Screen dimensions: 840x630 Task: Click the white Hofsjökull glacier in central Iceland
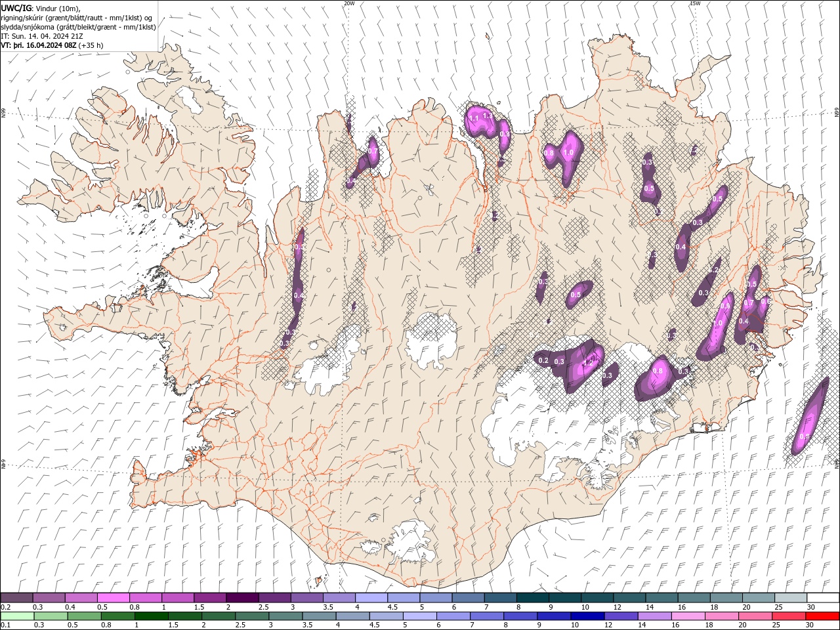click(431, 339)
